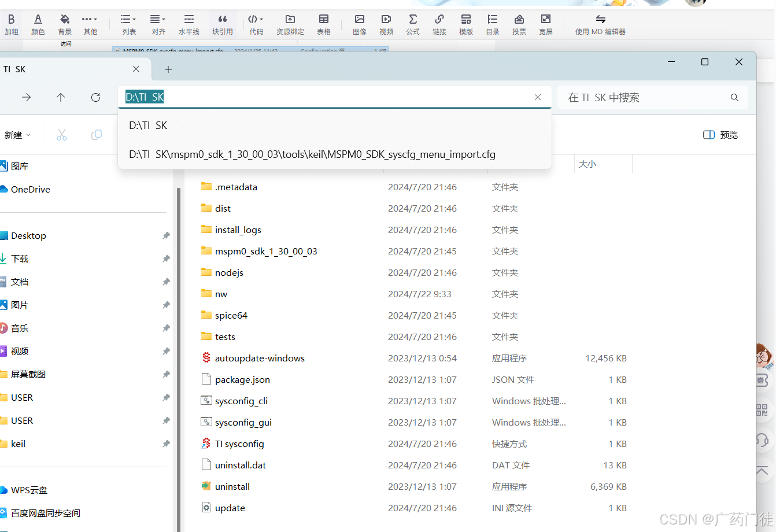Open the mspm0_sdk_1_30_00_03 folder
This screenshot has width=776, height=532.
(266, 252)
